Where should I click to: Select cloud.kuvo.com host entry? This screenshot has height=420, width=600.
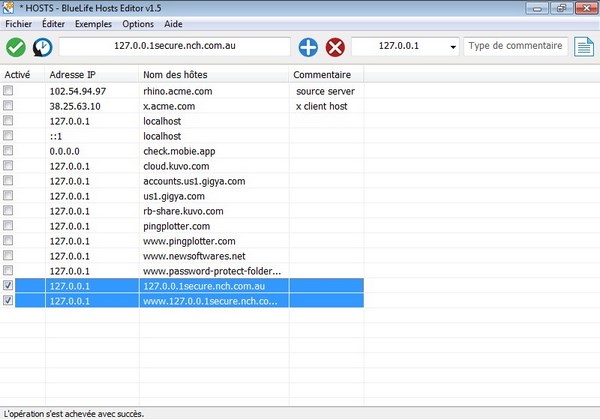pos(176,166)
